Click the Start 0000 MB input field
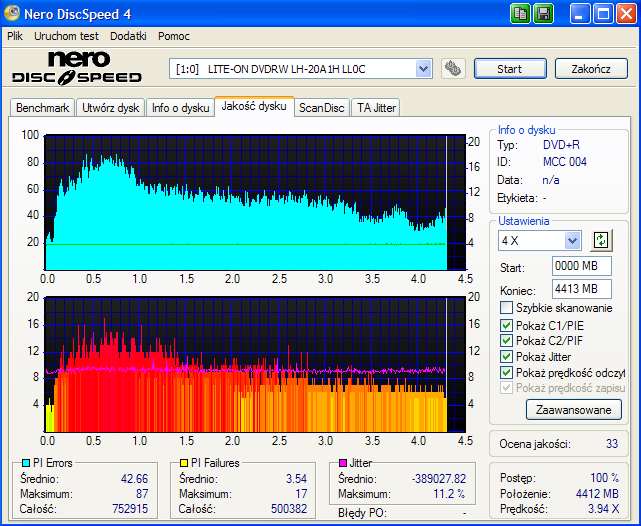 click(x=581, y=266)
